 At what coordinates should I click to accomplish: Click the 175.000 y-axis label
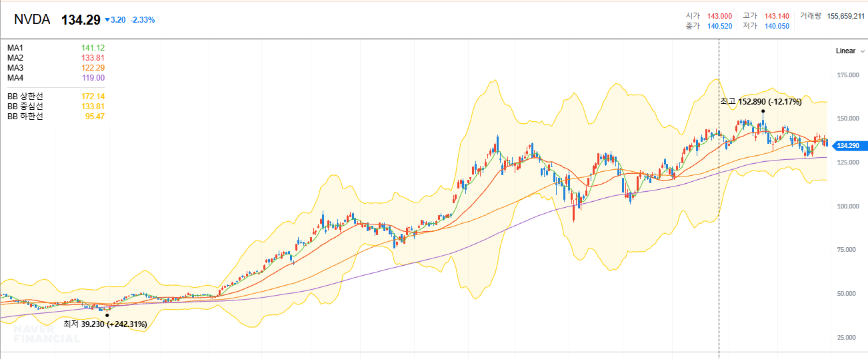(848, 75)
